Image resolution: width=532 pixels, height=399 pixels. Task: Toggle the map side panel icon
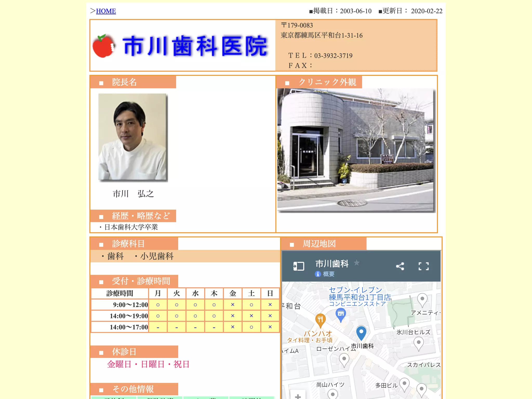(x=299, y=266)
